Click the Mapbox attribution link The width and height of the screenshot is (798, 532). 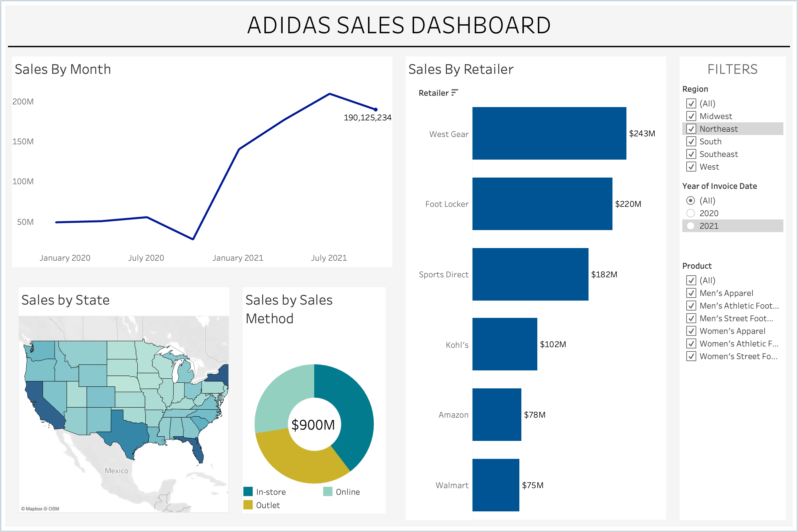(34, 509)
